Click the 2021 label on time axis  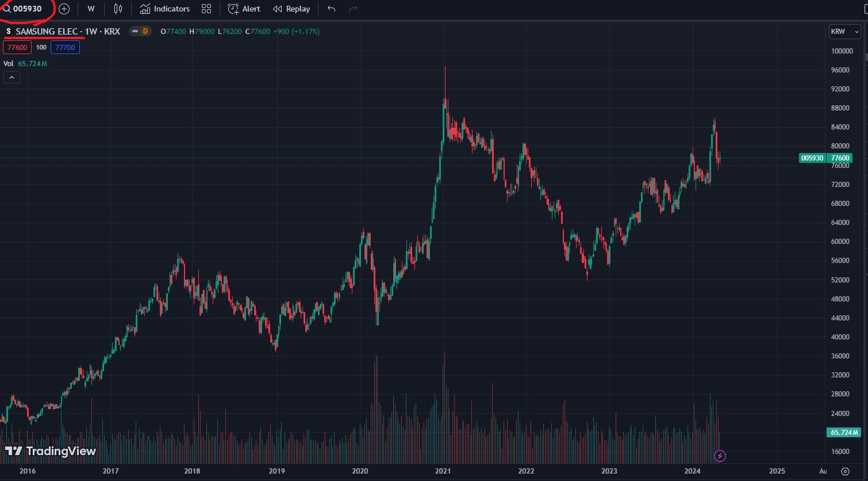(x=443, y=471)
